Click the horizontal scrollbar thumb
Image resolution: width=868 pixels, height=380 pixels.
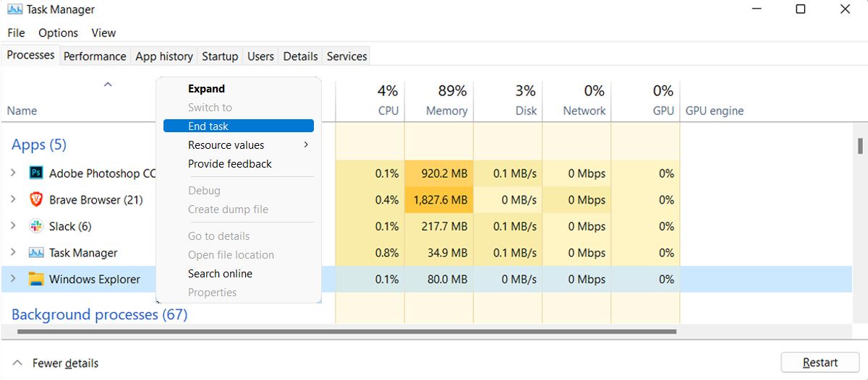[x=347, y=332]
